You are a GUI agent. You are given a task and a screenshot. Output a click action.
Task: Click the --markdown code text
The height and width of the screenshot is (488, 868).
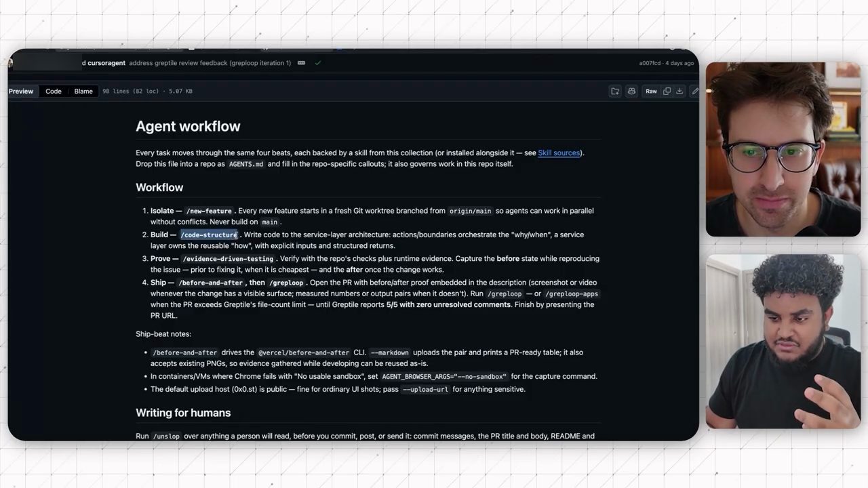pos(390,352)
